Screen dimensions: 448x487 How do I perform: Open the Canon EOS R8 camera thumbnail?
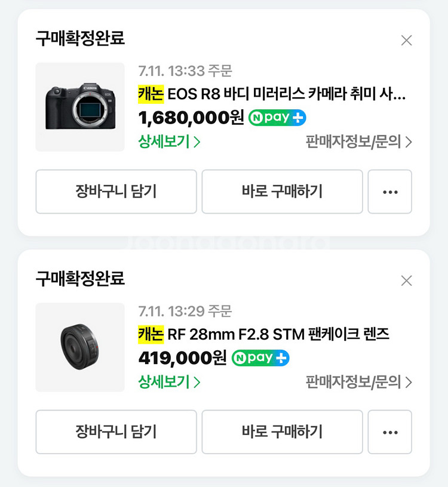[x=80, y=107]
